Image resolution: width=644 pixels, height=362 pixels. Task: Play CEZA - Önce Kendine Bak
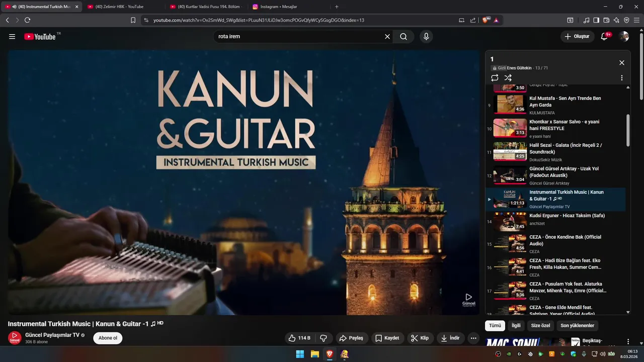[555, 244]
